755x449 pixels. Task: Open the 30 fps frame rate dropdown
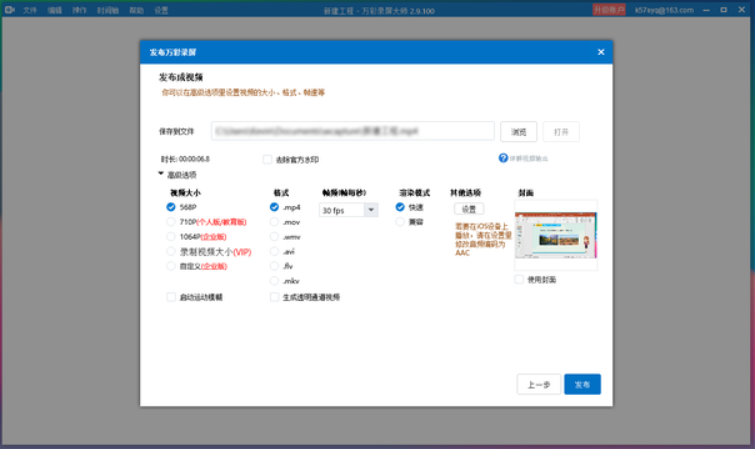click(349, 210)
